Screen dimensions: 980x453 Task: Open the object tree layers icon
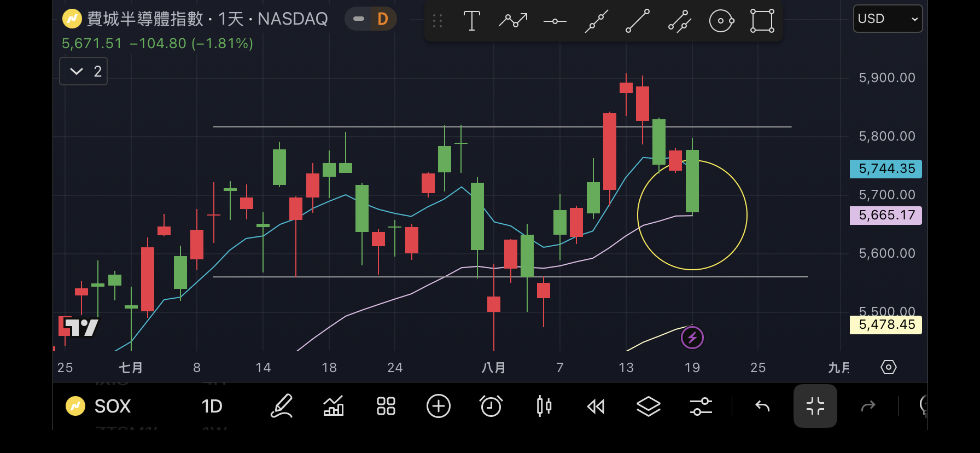(648, 406)
